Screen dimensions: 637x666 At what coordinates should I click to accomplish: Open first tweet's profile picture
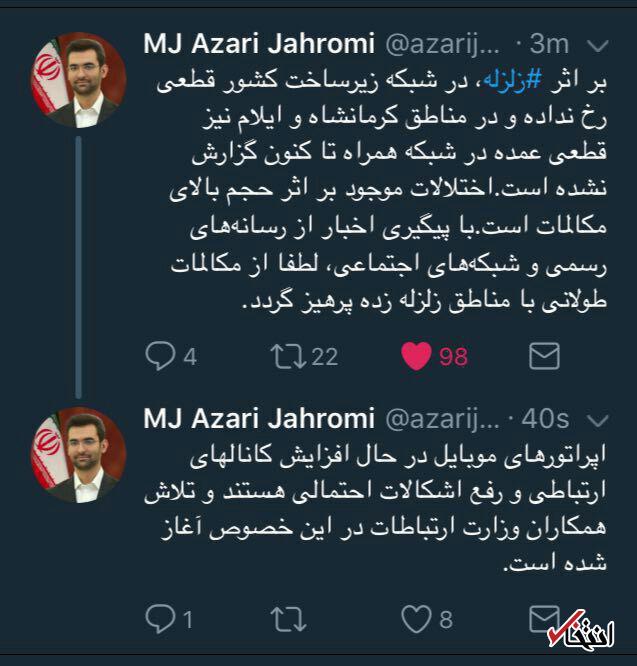(79, 80)
